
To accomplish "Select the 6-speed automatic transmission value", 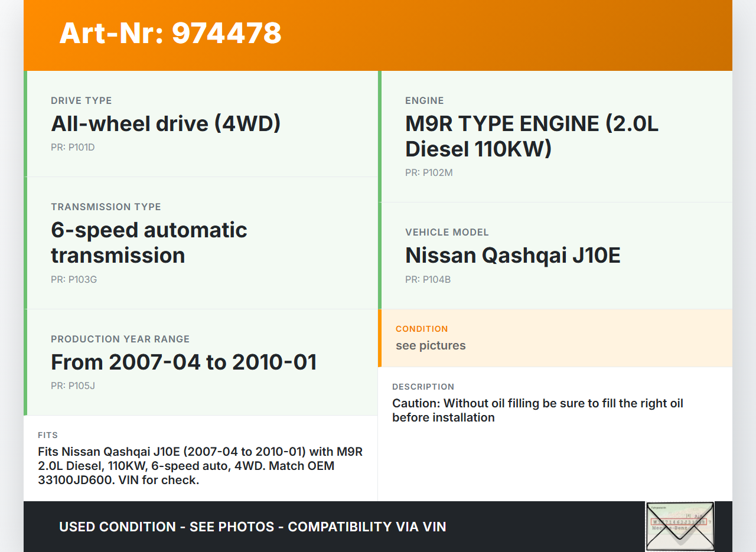I will 149,242.
